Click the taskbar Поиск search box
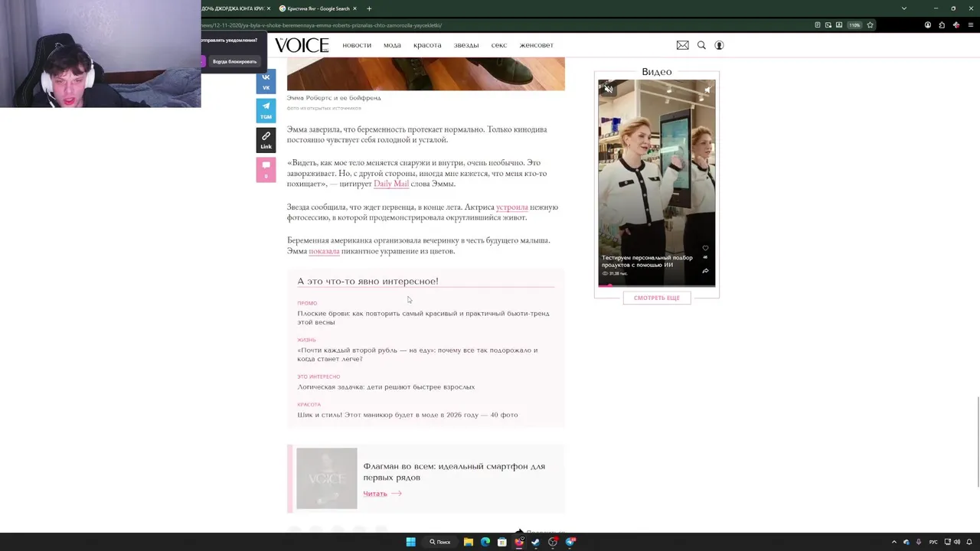Image resolution: width=980 pixels, height=551 pixels. (440, 542)
